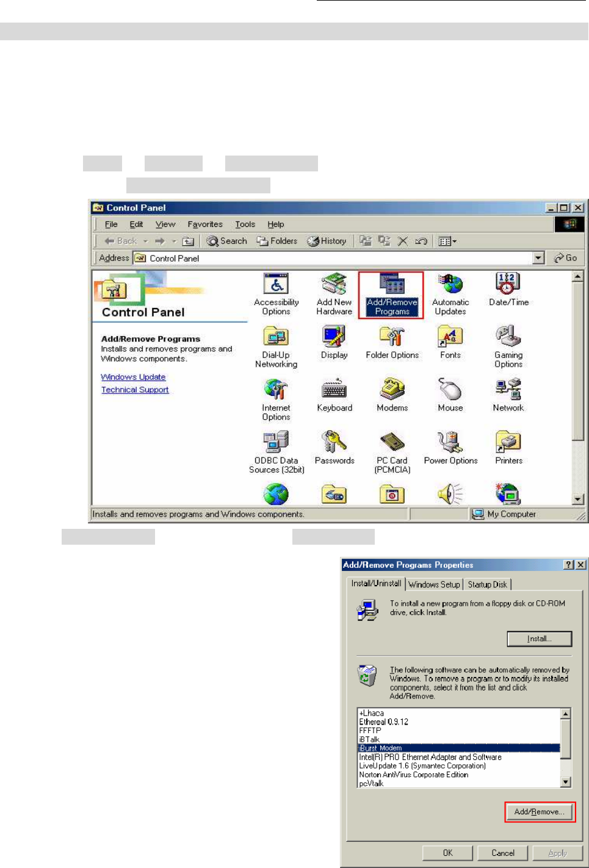Select iBurst Modem list entry
This screenshot has height=868, width=589.
459,748
